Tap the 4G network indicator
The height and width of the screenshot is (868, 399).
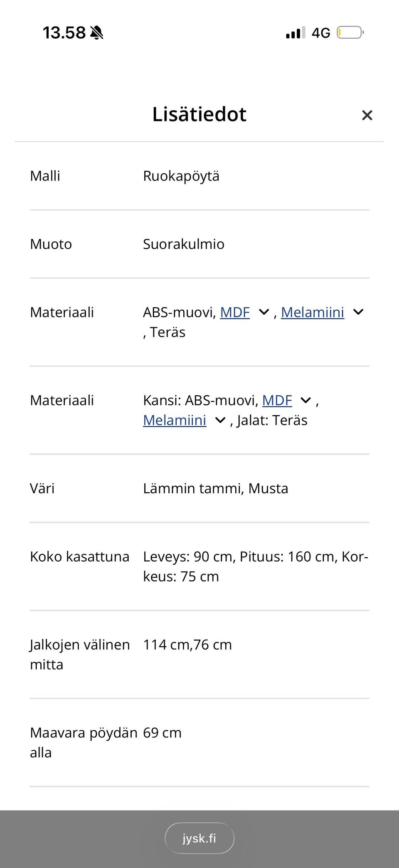tap(321, 33)
